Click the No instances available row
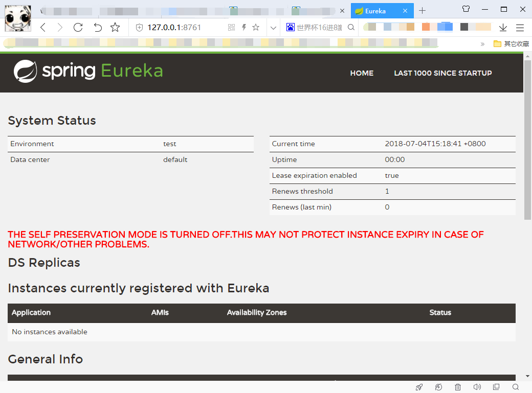The height and width of the screenshot is (393, 532). pos(261,332)
